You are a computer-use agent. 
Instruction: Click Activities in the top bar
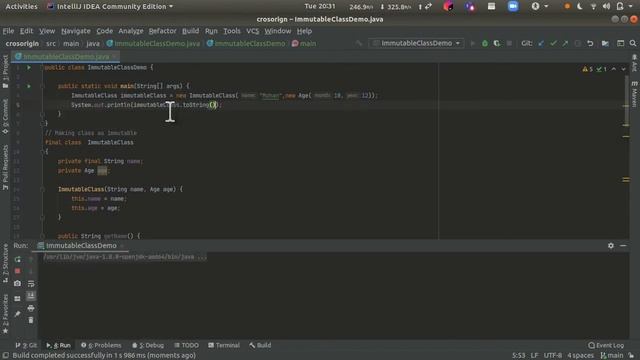(21, 7)
